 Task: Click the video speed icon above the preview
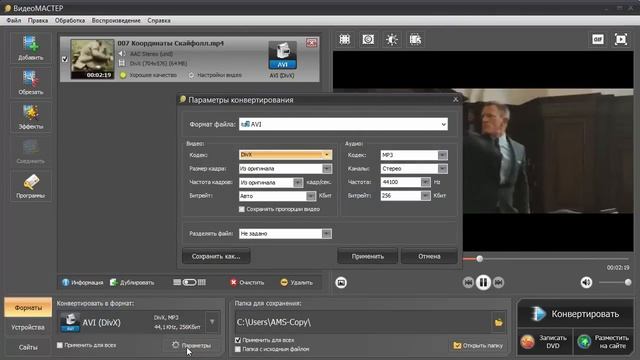coord(416,40)
